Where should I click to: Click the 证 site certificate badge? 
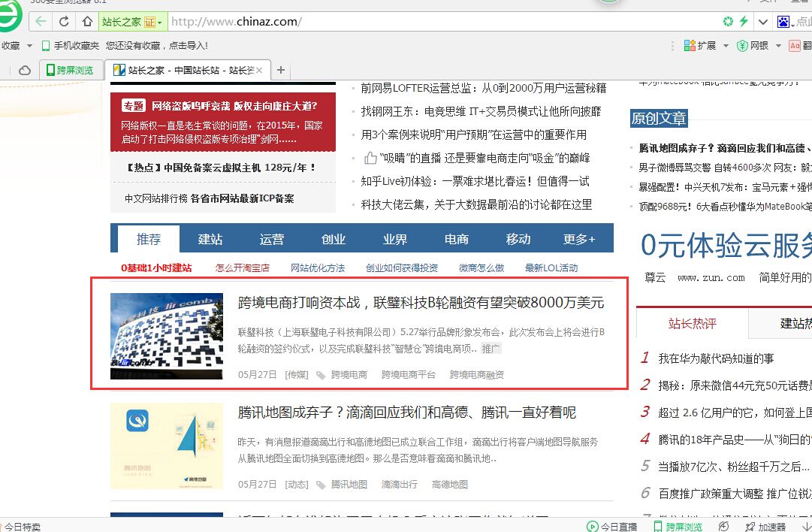149,23
